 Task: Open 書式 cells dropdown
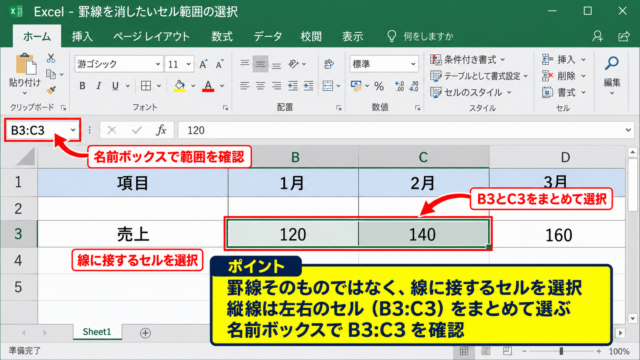[x=564, y=93]
